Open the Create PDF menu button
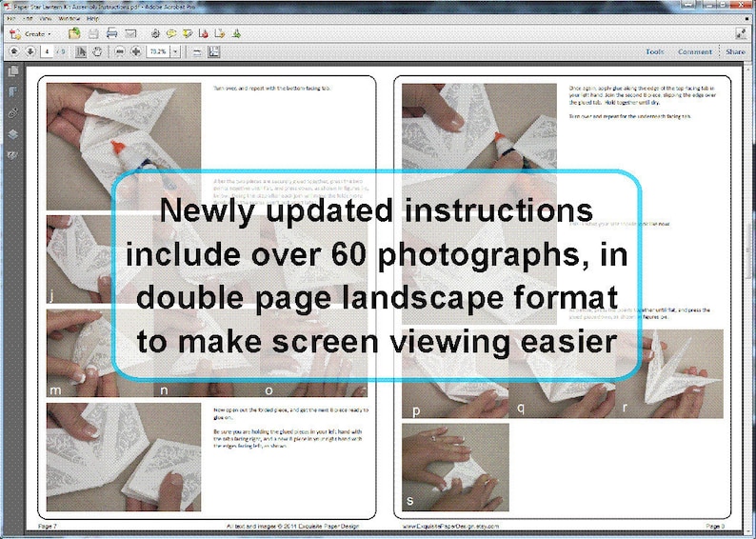Viewport: 756px width, 539px height. point(30,33)
